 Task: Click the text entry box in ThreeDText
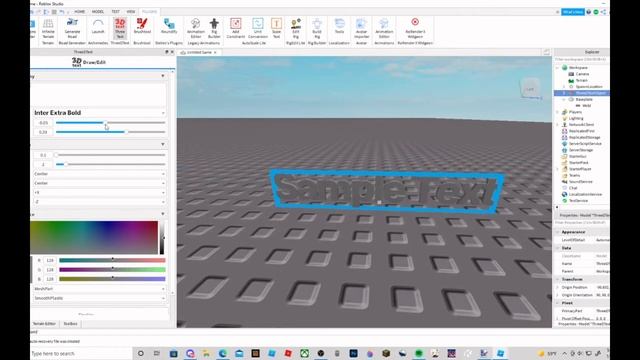point(99,95)
